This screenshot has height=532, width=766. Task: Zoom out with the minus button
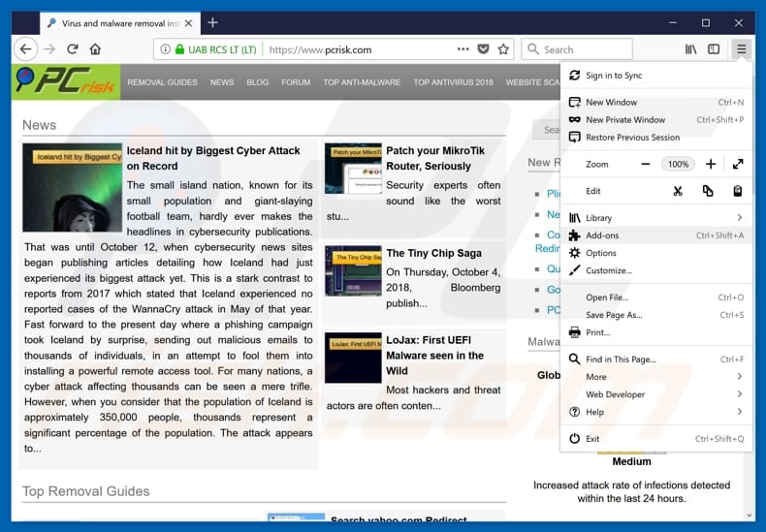pyautogui.click(x=647, y=165)
